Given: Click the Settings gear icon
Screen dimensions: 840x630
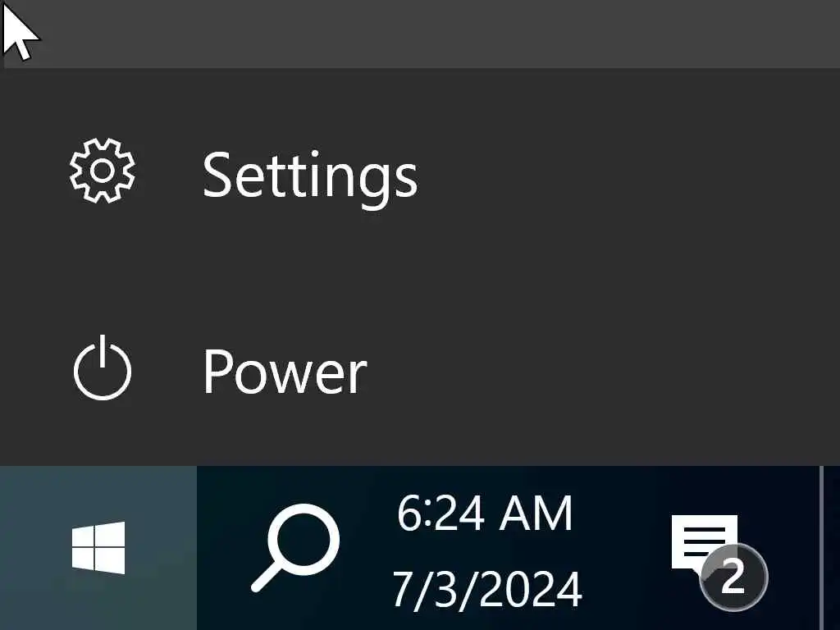Looking at the screenshot, I should (x=103, y=171).
